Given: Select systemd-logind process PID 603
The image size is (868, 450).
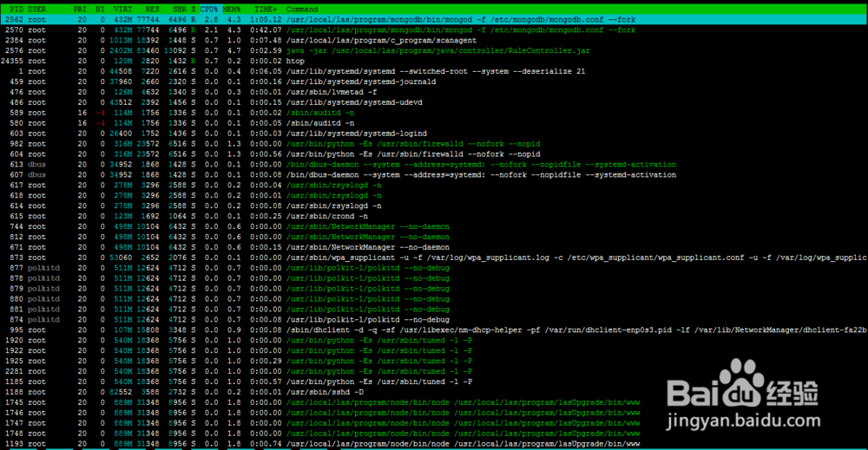Looking at the screenshot, I should (x=434, y=134).
